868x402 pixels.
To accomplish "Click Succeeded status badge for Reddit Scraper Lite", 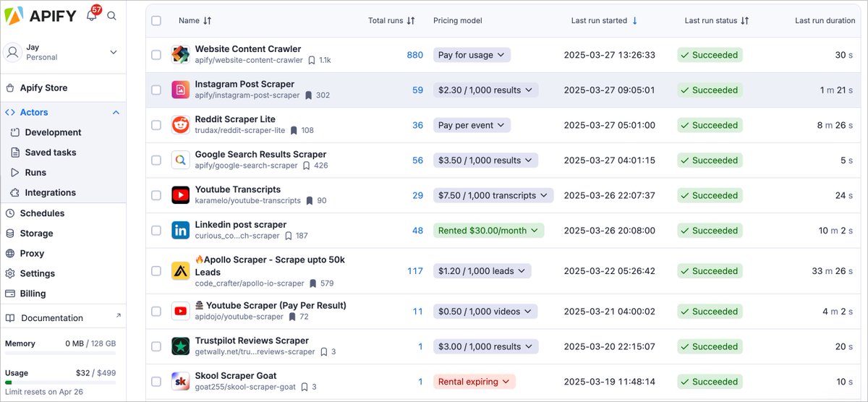I will [710, 125].
